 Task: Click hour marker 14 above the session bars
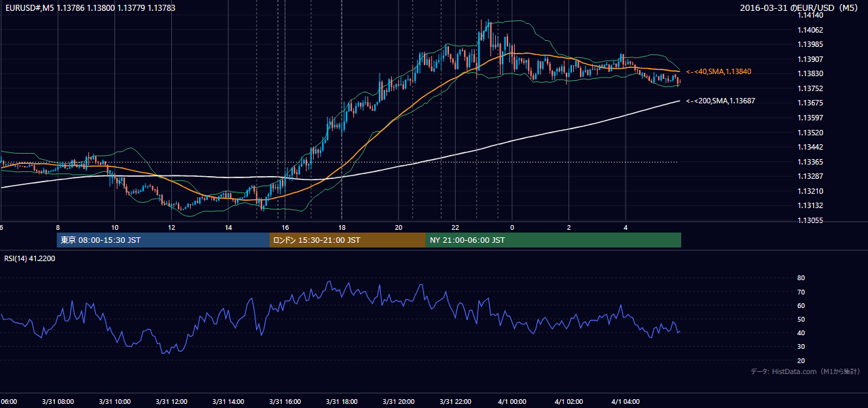pyautogui.click(x=228, y=227)
